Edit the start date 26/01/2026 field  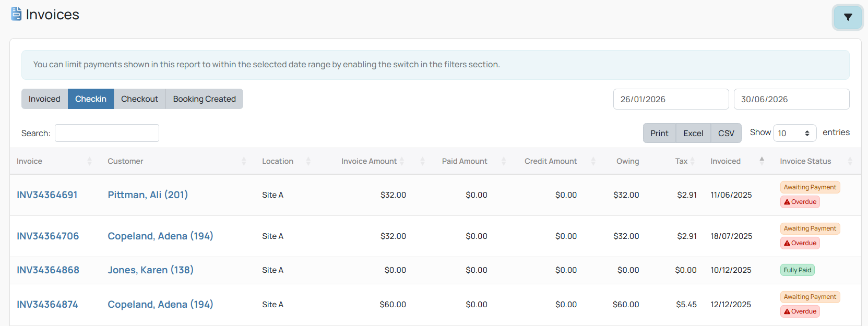(671, 99)
